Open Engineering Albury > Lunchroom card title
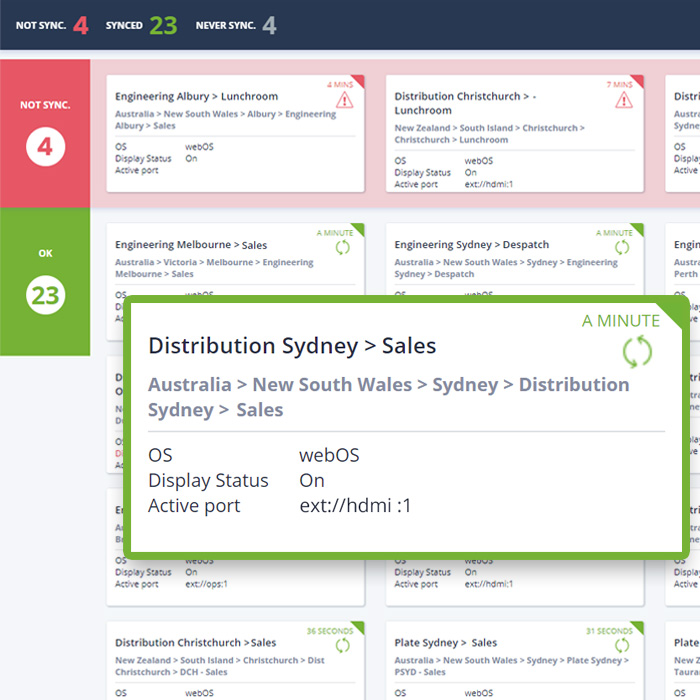This screenshot has height=700, width=700. pos(196,97)
